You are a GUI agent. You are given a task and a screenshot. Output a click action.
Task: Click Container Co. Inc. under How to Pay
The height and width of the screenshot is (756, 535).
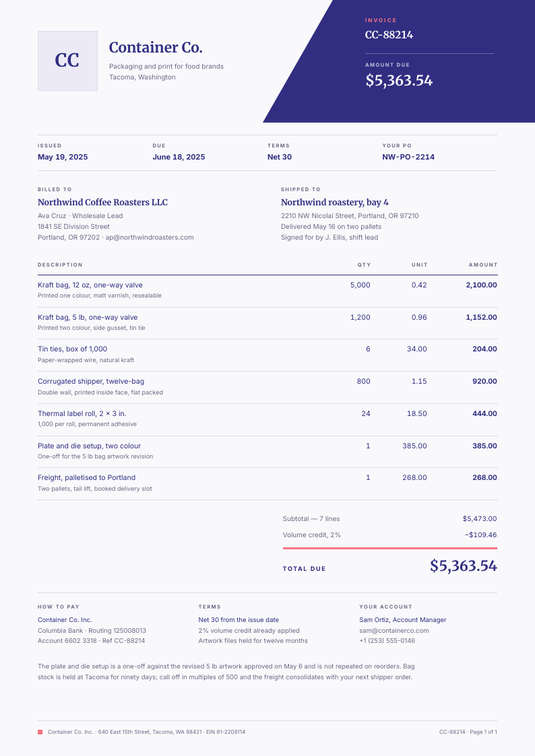(x=65, y=619)
